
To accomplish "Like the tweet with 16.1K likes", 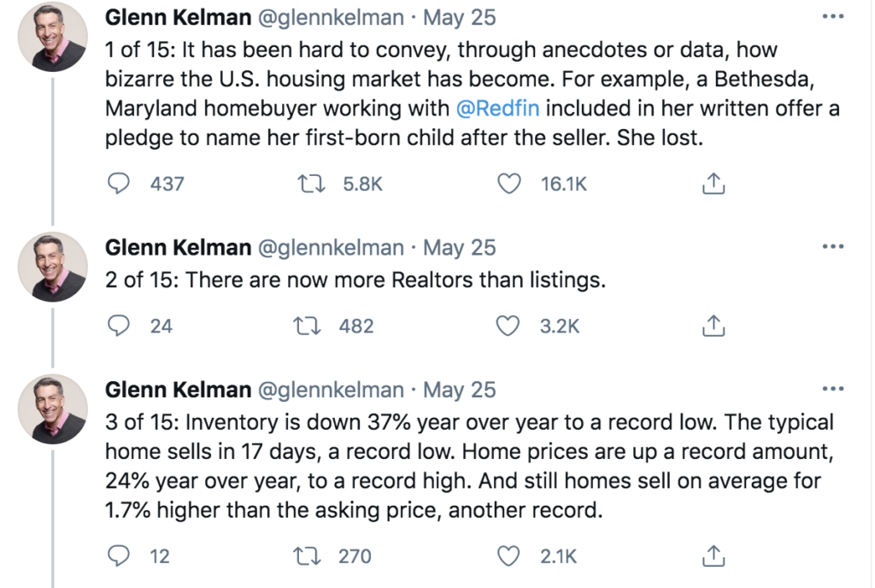I will pos(509,184).
